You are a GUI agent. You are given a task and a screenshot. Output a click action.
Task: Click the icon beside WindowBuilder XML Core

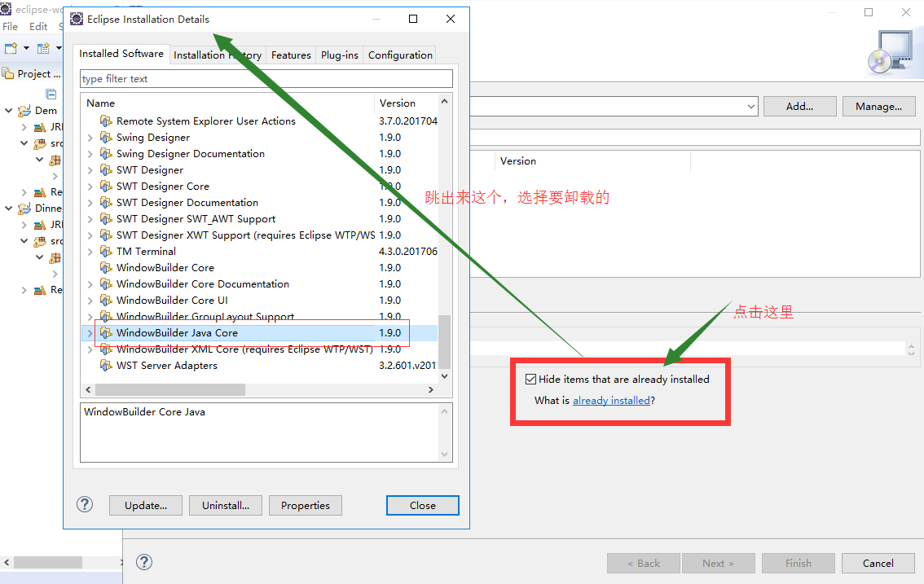[x=106, y=349]
